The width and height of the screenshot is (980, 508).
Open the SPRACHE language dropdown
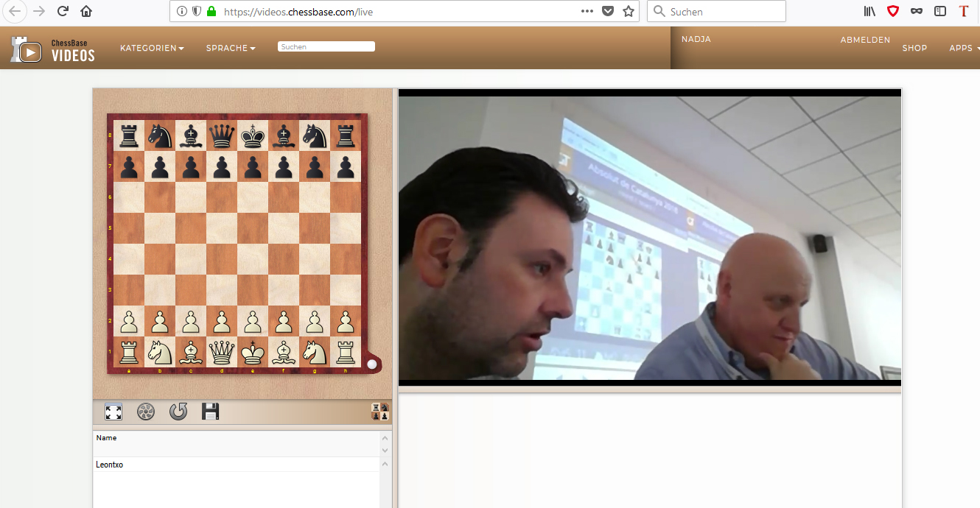coord(231,49)
